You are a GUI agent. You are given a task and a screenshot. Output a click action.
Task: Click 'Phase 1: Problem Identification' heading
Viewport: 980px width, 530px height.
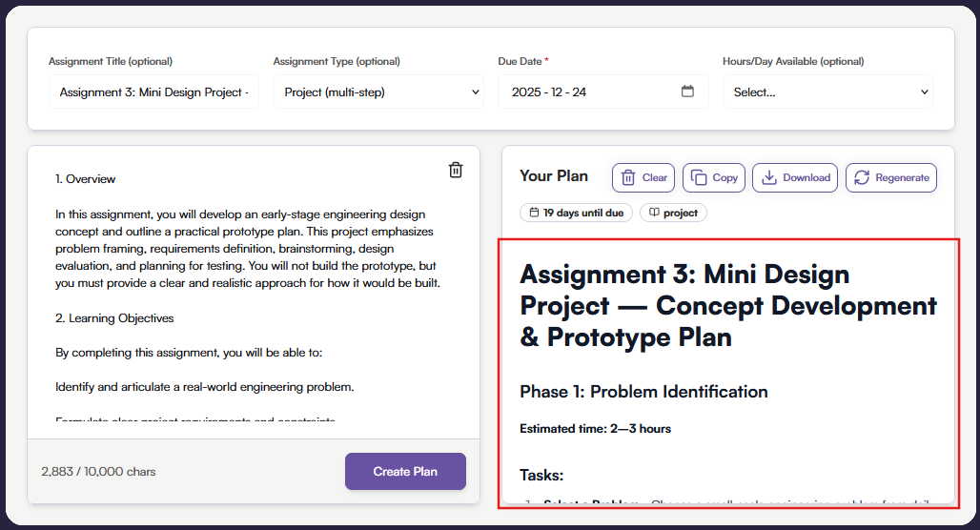point(643,392)
